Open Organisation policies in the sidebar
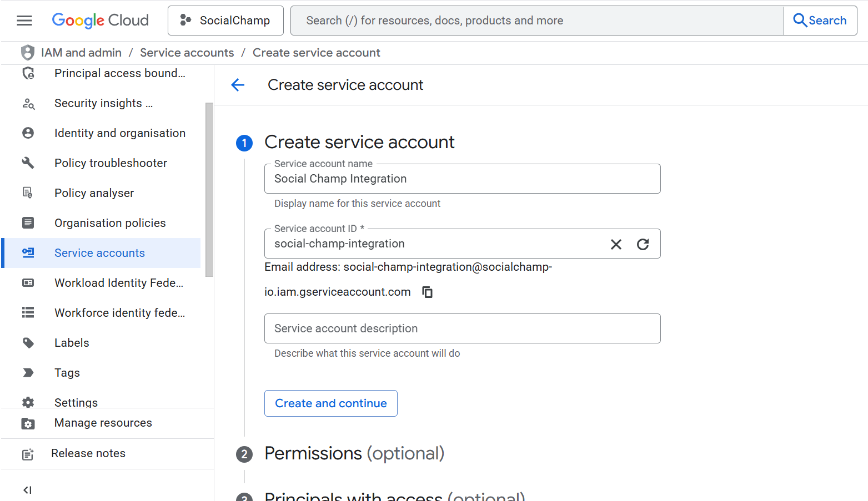The width and height of the screenshot is (868, 501). click(110, 223)
